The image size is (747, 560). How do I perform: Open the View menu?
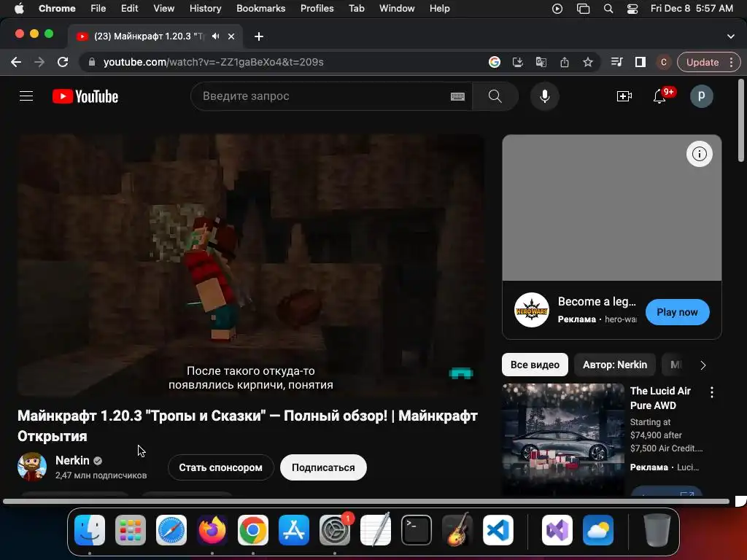coord(163,8)
